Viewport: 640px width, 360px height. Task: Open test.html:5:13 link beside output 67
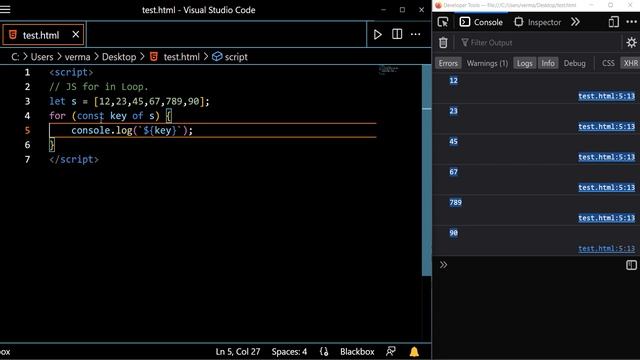pos(607,188)
